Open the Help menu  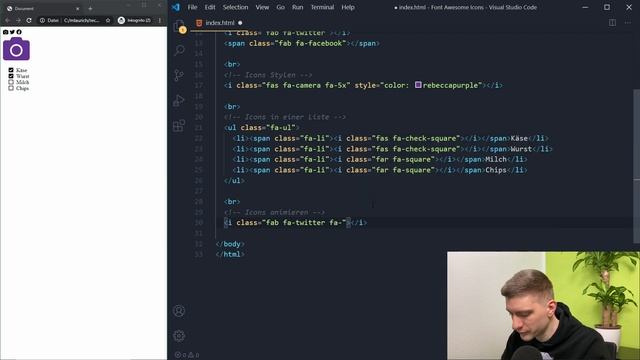click(348, 7)
